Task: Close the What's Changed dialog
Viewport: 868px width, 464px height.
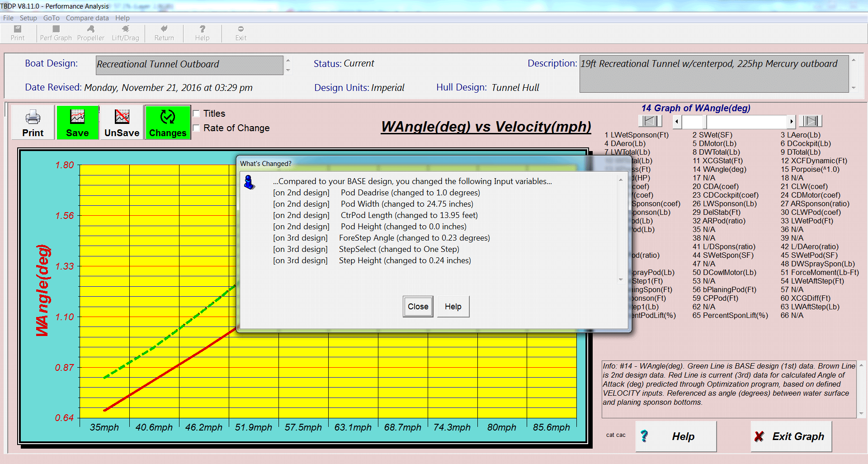Action: click(x=418, y=307)
